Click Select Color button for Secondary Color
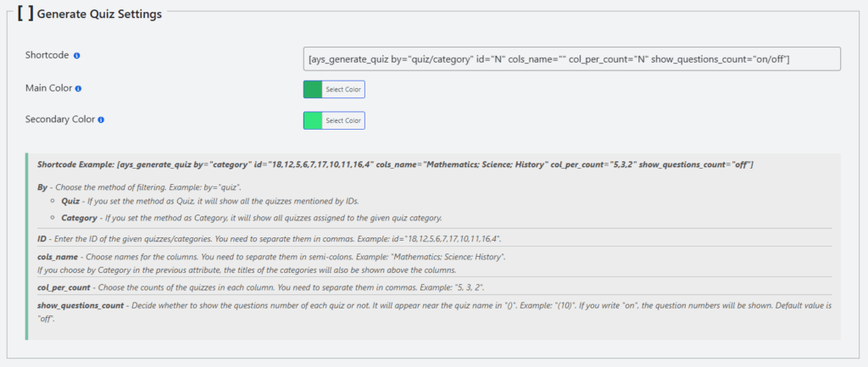 point(343,120)
